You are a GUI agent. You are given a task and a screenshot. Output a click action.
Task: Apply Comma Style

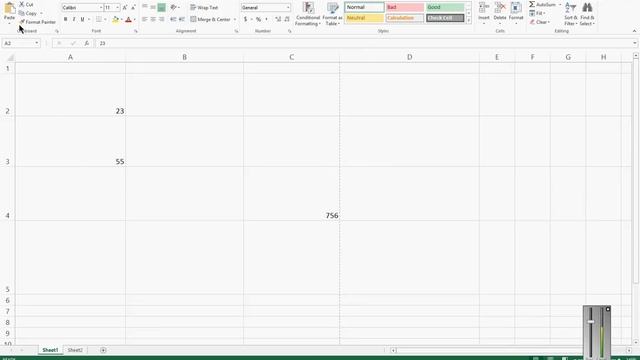[x=267, y=19]
